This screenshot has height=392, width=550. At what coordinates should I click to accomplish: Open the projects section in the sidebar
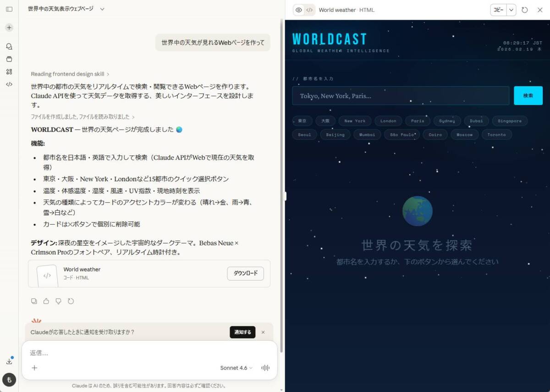pyautogui.click(x=9, y=59)
